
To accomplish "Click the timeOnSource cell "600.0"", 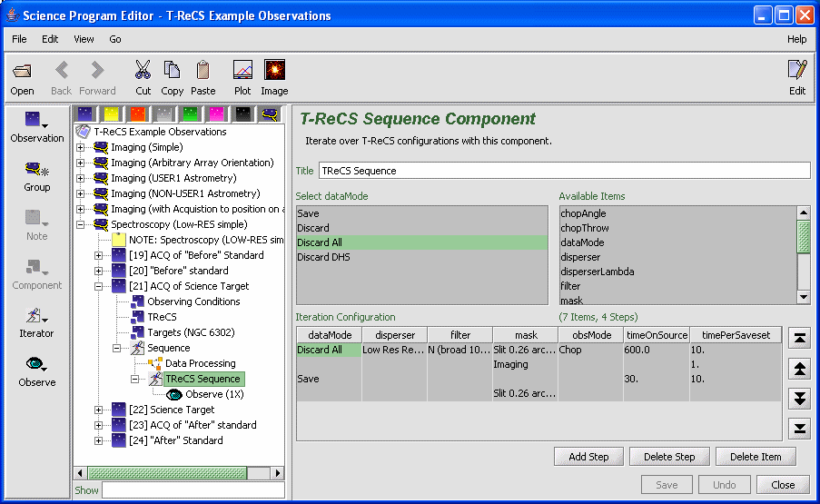I will [656, 350].
